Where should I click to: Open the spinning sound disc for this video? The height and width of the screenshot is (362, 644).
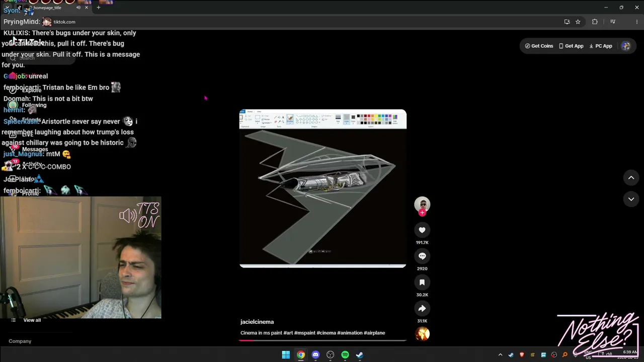click(422, 334)
